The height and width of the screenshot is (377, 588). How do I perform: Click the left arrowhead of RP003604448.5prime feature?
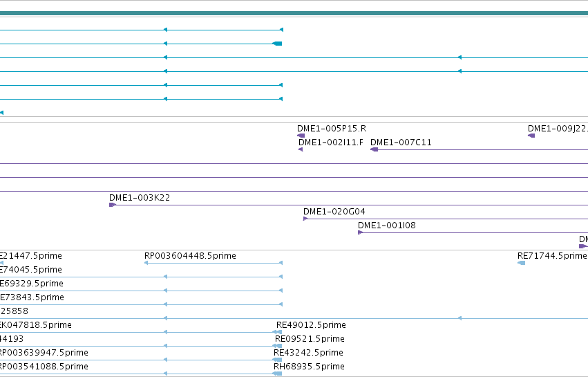click(146, 263)
